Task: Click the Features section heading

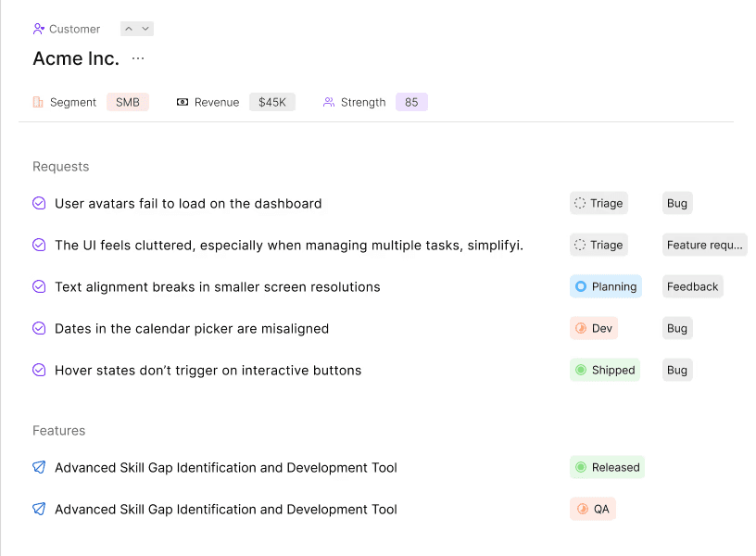Action: tap(58, 431)
